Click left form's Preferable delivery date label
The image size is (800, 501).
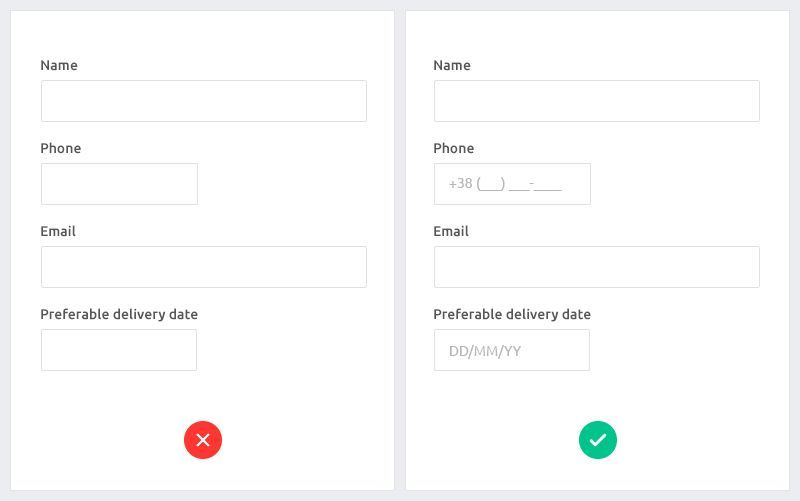(119, 314)
